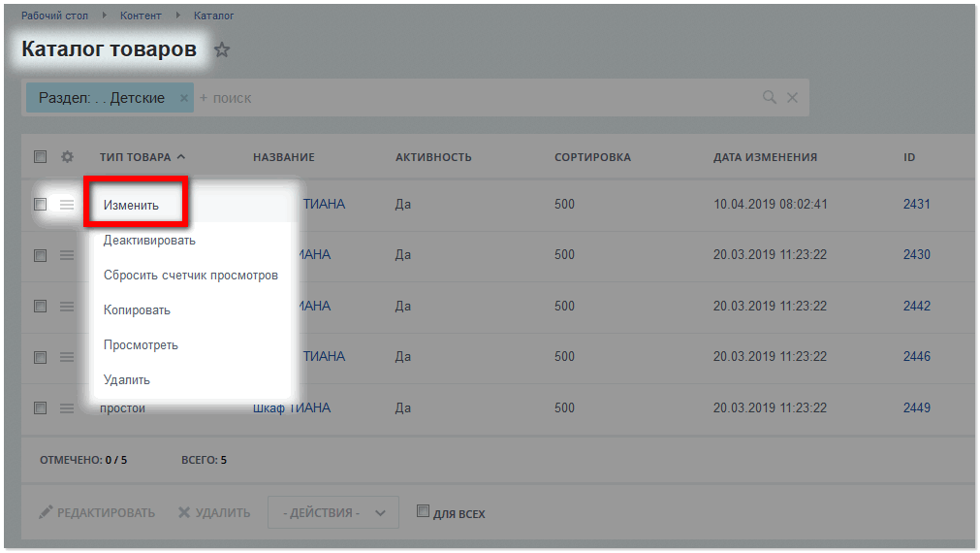980x553 pixels.
Task: Go to Каталог breadcrumb
Action: coord(214,16)
